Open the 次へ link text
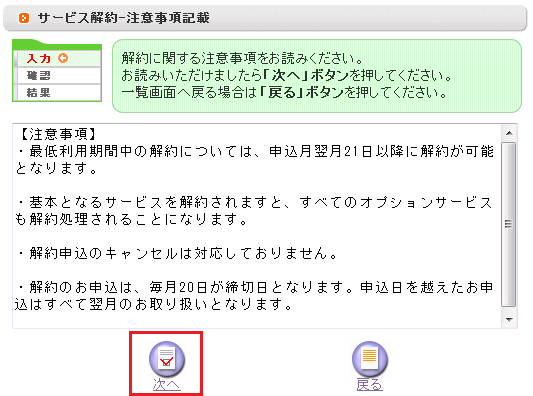This screenshot has width=533, height=396. tap(167, 385)
